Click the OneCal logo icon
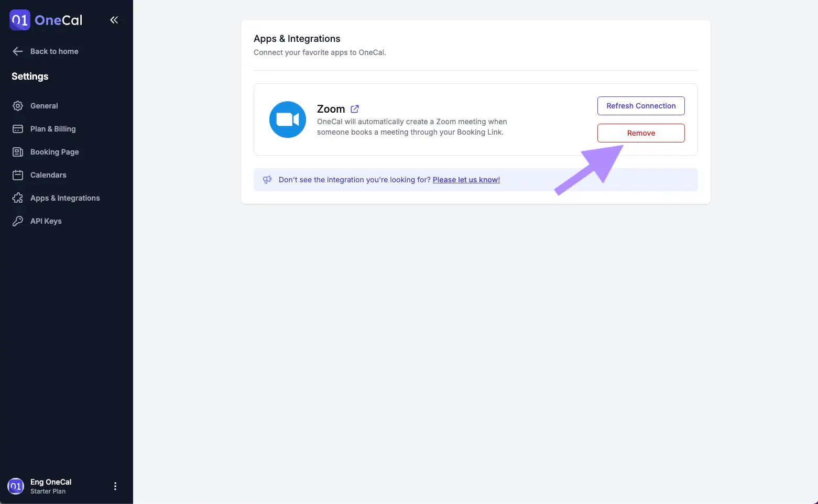Viewport: 818px width, 504px height. (20, 20)
